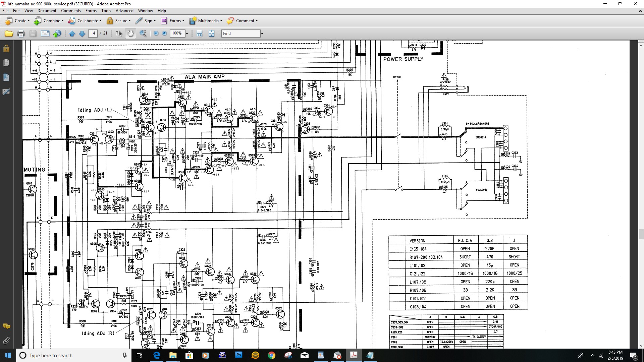Click the Windows Start button
644x362 pixels.
click(8, 355)
